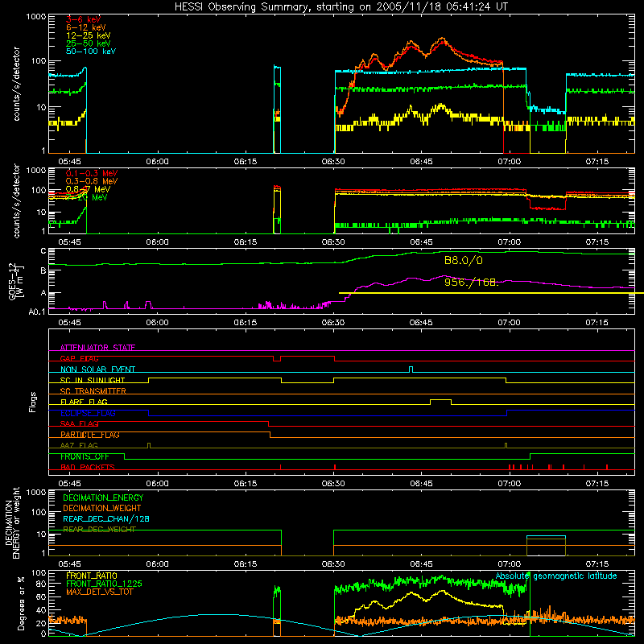
Task: Click the raised FLARE_FLAG pulse after 06:45
Action: click(x=440, y=400)
